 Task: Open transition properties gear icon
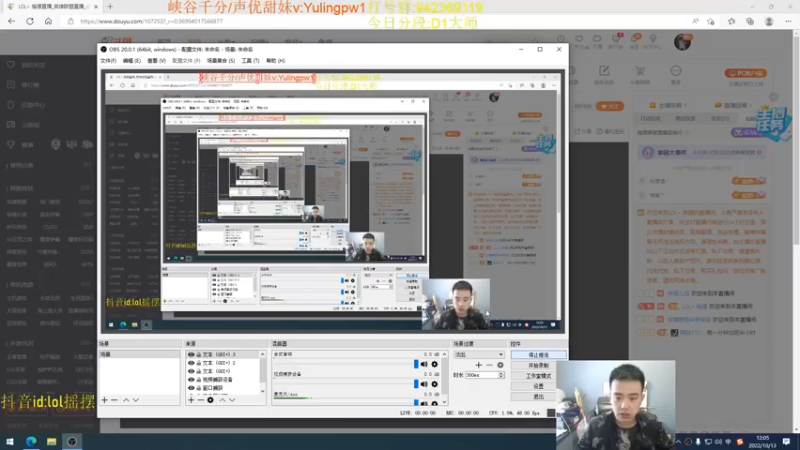(x=500, y=365)
